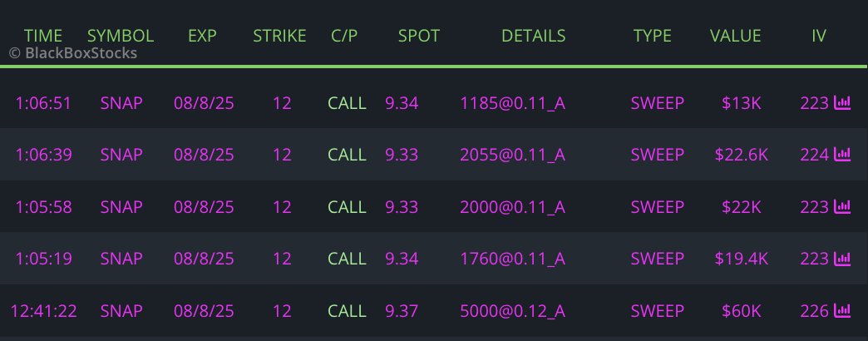Click strike 12 in the 1:05:19 row
Screen dimensions: 868x341
coord(282,259)
